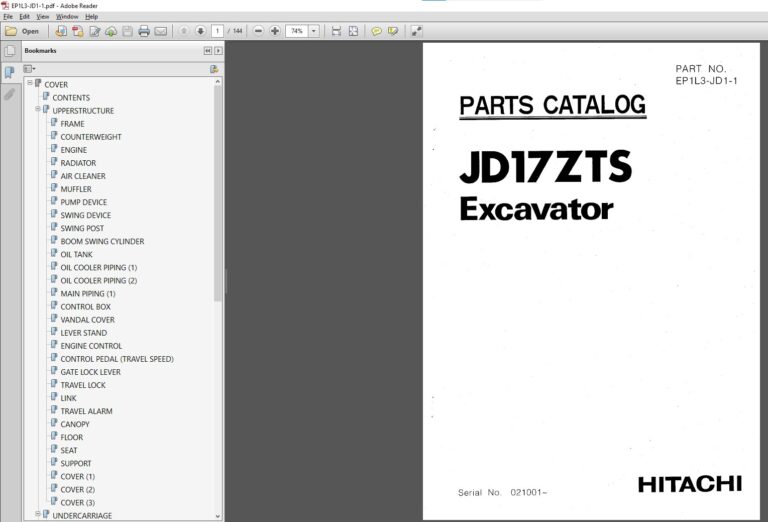This screenshot has height=522, width=768.
Task: Go to previous page arrow
Action: [184, 31]
